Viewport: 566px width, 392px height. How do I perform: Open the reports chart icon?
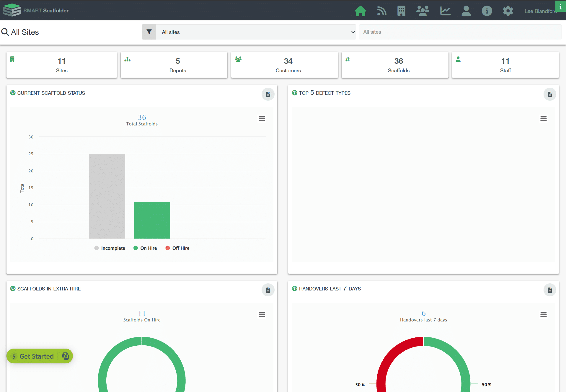coord(445,11)
